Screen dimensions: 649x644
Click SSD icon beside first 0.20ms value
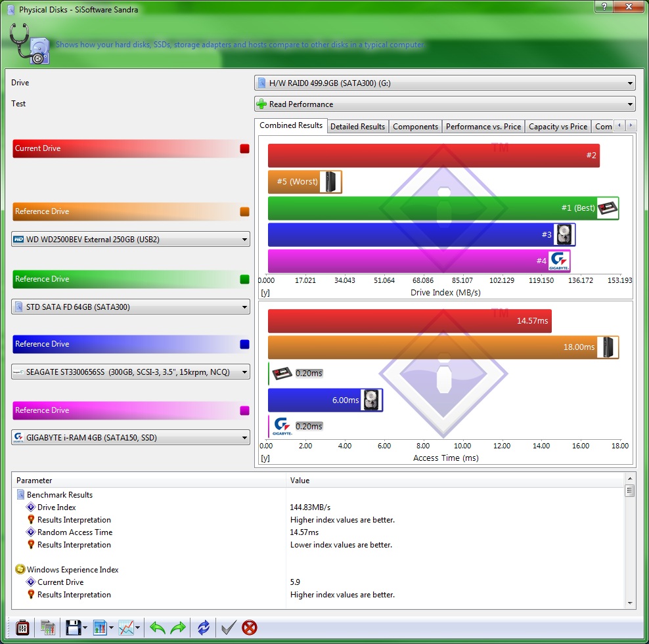click(x=282, y=373)
